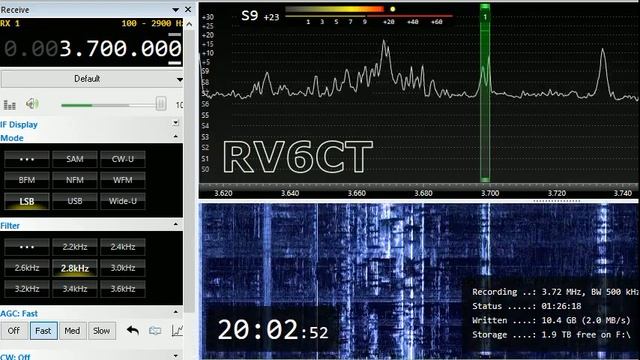The height and width of the screenshot is (360, 640).
Task: Click the Status 01:26:18 line
Action: click(527, 306)
